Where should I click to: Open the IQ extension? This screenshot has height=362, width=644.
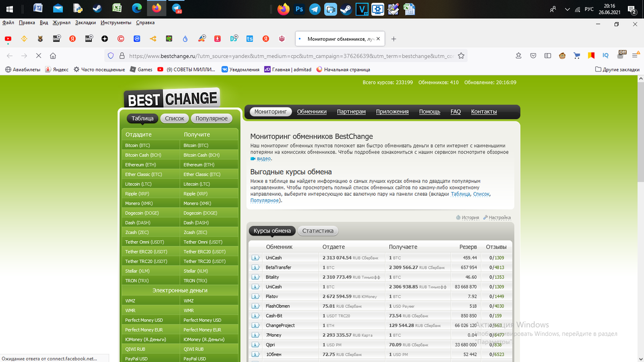[x=605, y=55]
